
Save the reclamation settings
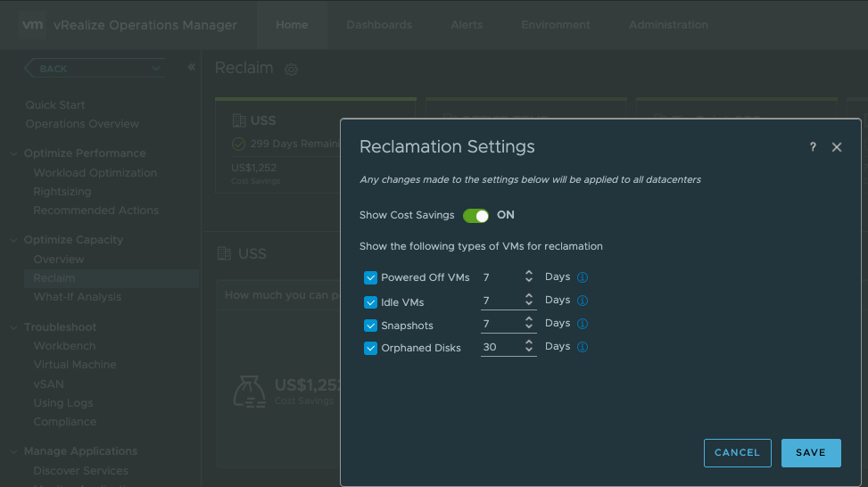click(x=811, y=453)
